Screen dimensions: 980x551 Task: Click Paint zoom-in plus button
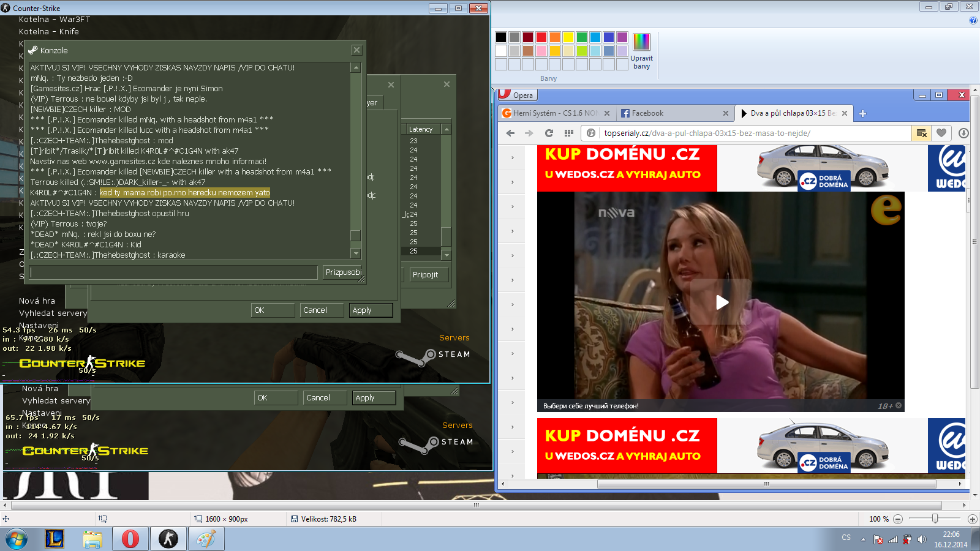point(972,519)
